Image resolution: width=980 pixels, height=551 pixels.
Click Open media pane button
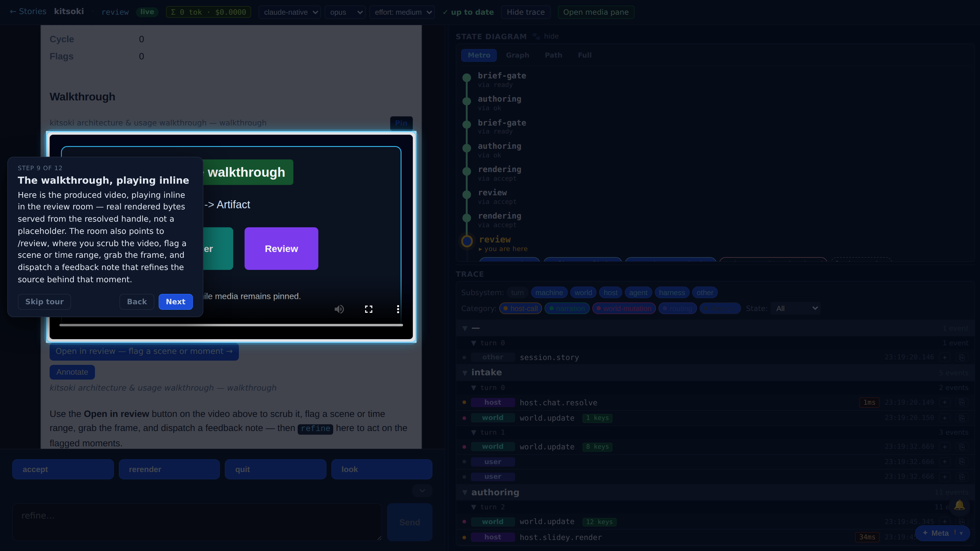pyautogui.click(x=596, y=12)
